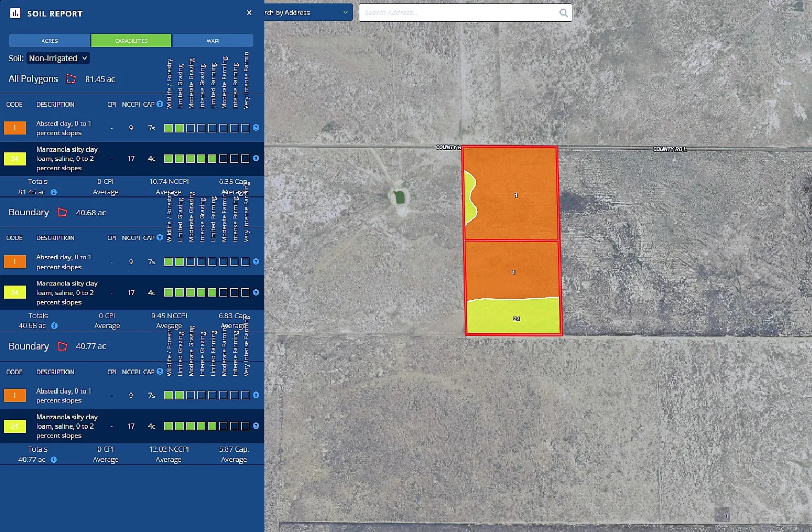Click yellow code 24 swatch in All Polygons
The width and height of the screenshot is (812, 532).
pyautogui.click(x=15, y=158)
